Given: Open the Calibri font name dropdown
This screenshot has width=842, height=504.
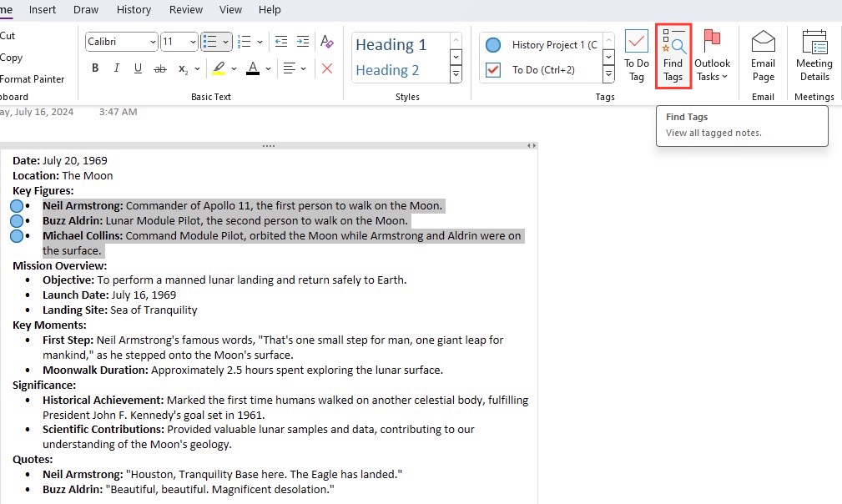Looking at the screenshot, I should click(153, 42).
